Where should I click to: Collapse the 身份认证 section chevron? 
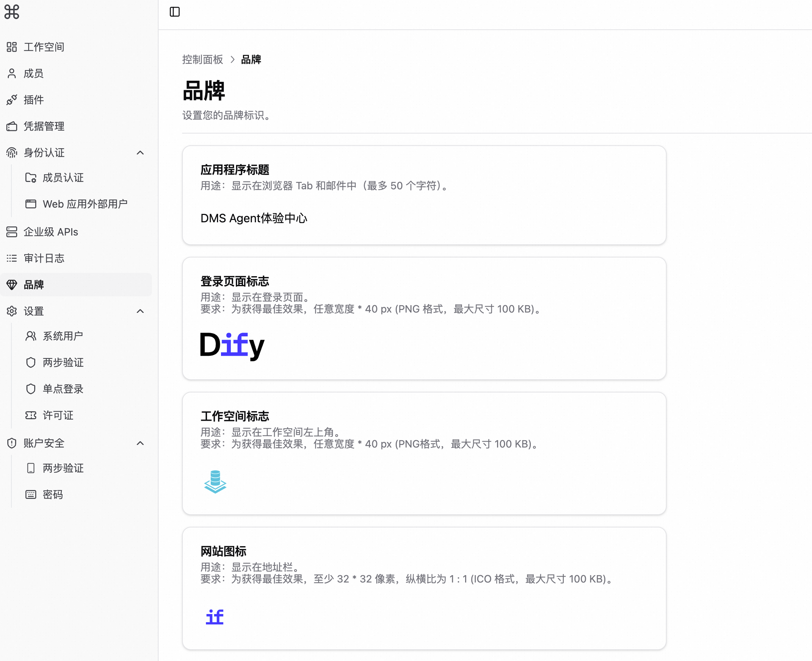click(140, 153)
